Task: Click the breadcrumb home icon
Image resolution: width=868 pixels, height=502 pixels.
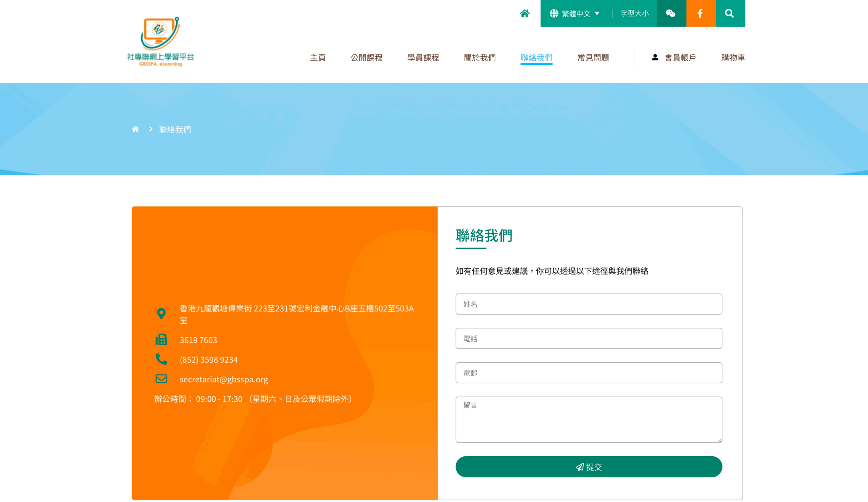Action: [135, 129]
